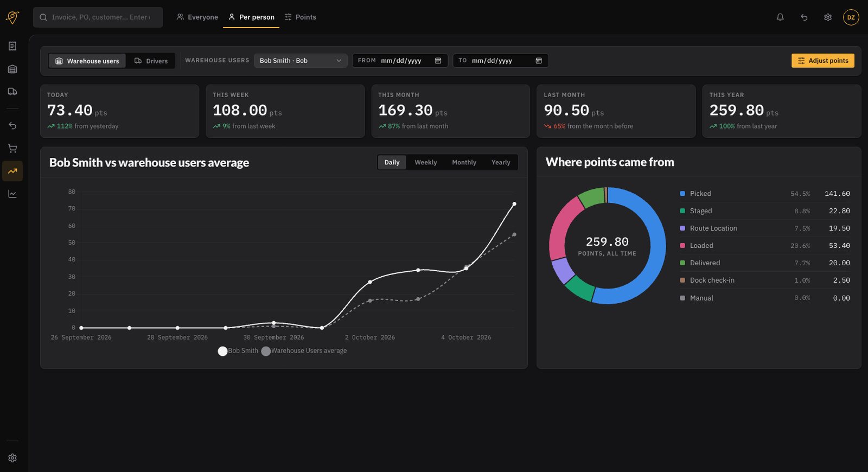Viewport: 868px width, 472px height.
Task: Open the FROM date calendar picker icon
Action: (x=438, y=61)
